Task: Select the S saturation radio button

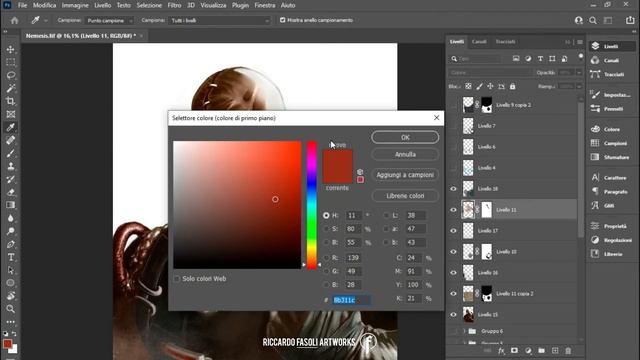Action: (x=326, y=229)
